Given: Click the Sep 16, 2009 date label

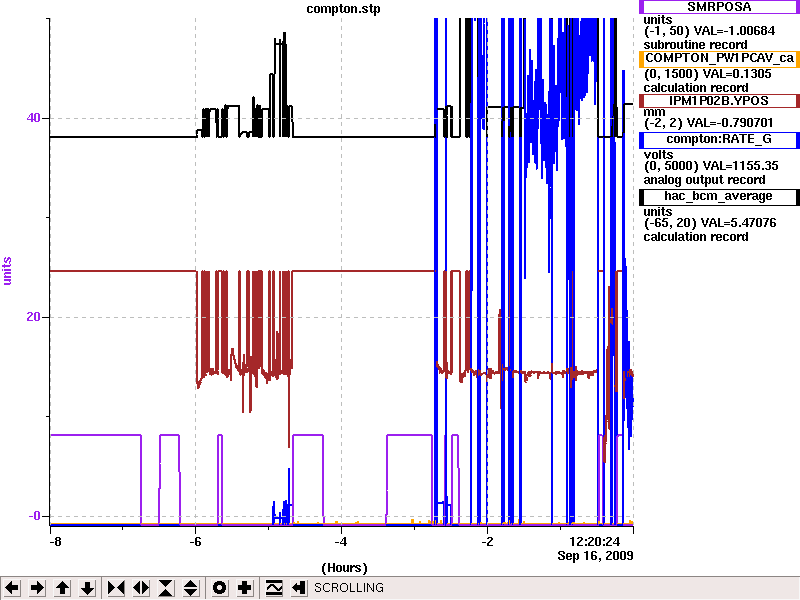Looking at the screenshot, I should click(x=595, y=556).
